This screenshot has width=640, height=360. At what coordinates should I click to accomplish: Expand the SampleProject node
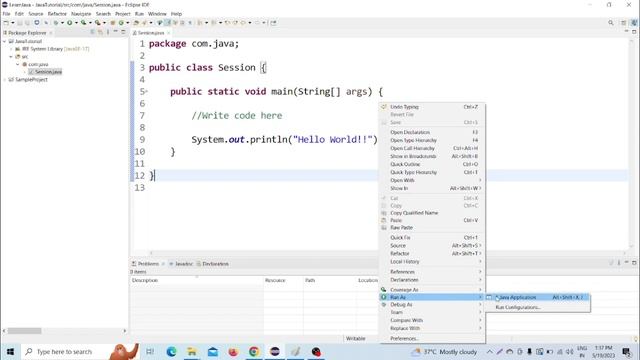[4, 80]
